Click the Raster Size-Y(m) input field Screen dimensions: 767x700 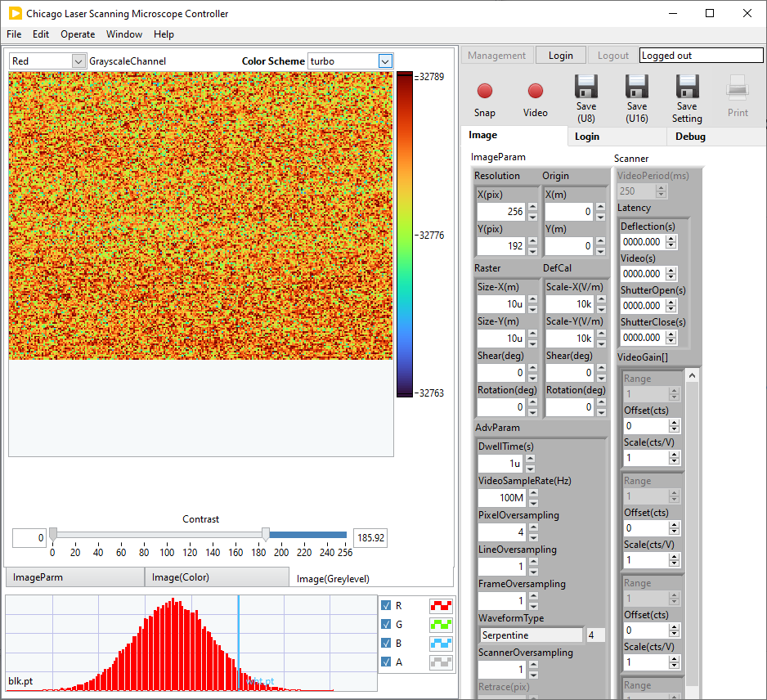501,338
